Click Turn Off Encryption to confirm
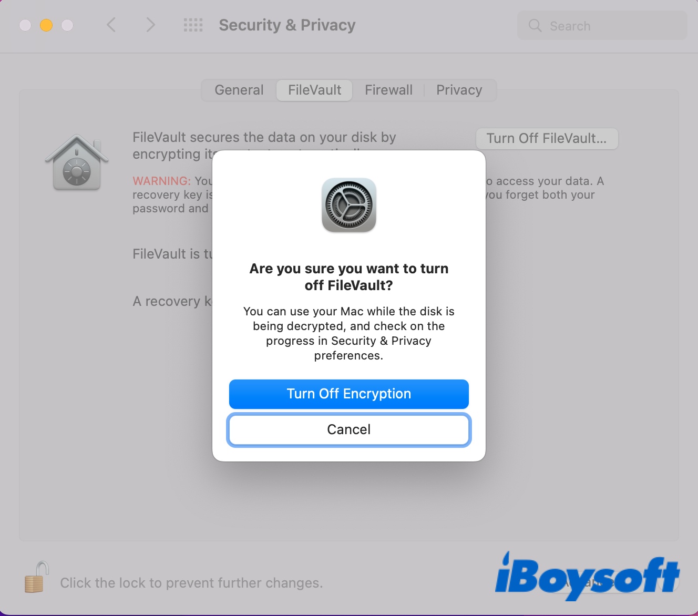Image resolution: width=698 pixels, height=616 pixels. [x=348, y=394]
